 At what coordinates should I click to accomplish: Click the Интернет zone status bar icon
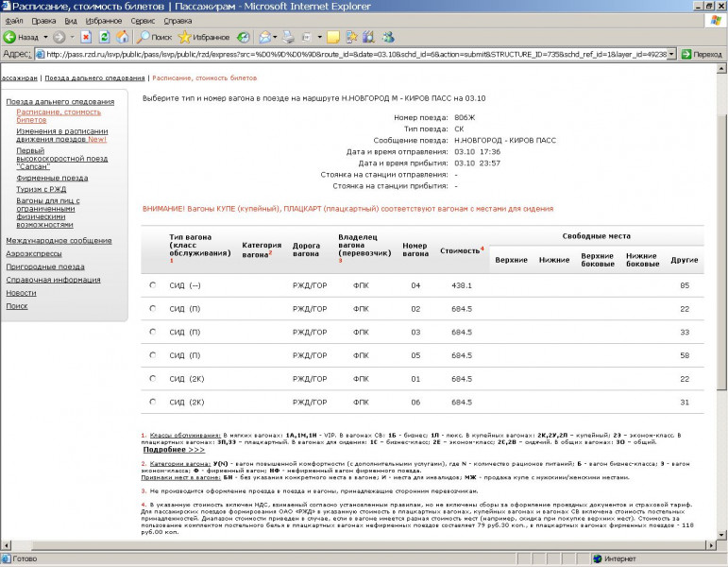pos(598,558)
